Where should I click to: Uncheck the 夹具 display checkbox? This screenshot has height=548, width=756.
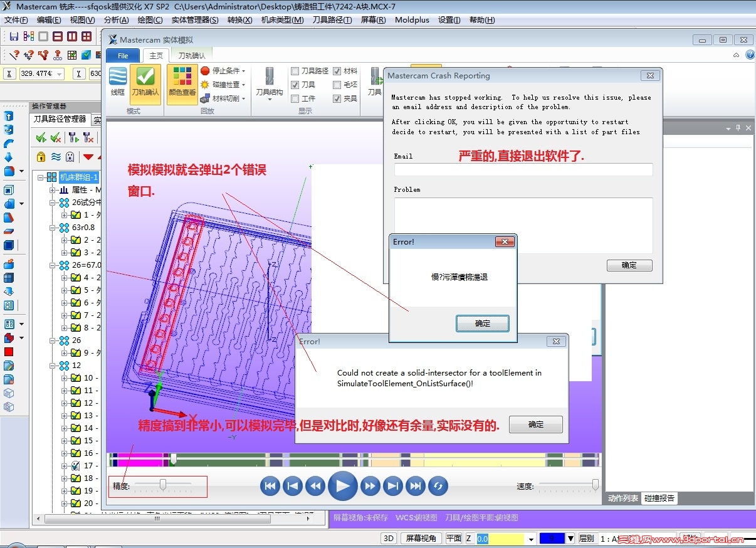coord(337,98)
